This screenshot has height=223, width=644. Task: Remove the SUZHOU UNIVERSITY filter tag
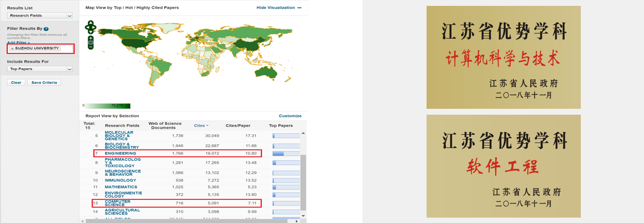(x=12, y=49)
